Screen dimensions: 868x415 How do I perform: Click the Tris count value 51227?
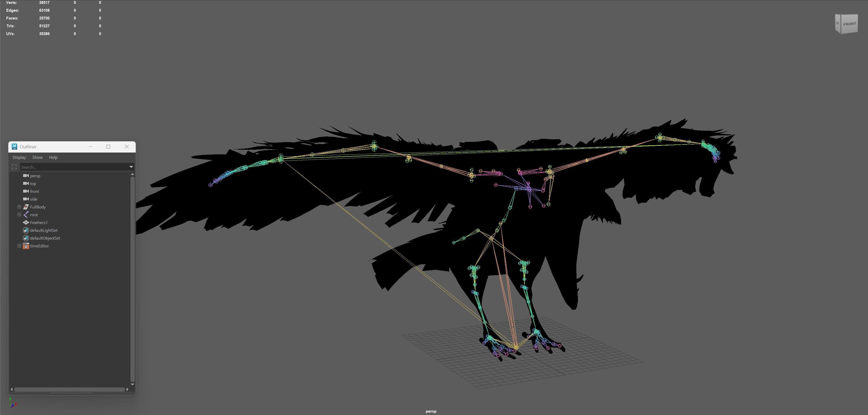(x=44, y=26)
